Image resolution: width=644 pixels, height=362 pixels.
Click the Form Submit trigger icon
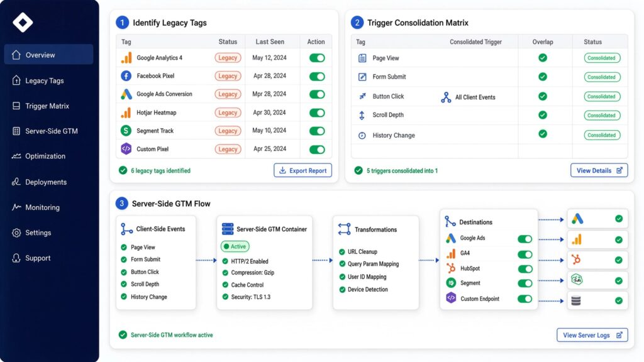coord(362,77)
